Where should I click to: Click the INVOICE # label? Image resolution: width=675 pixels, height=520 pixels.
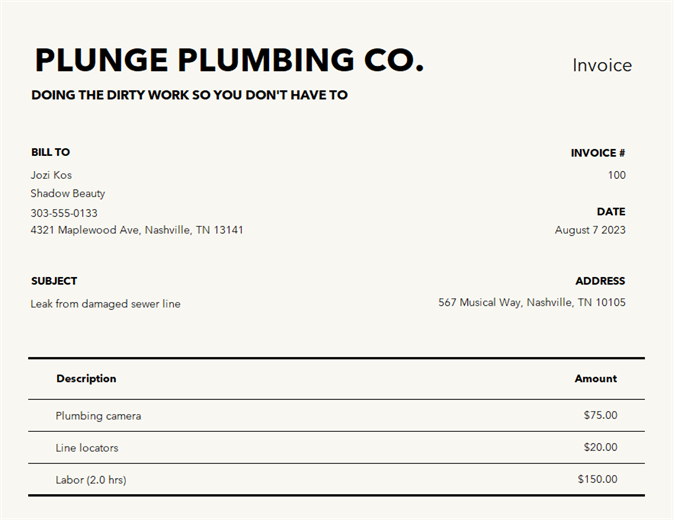pyautogui.click(x=598, y=153)
